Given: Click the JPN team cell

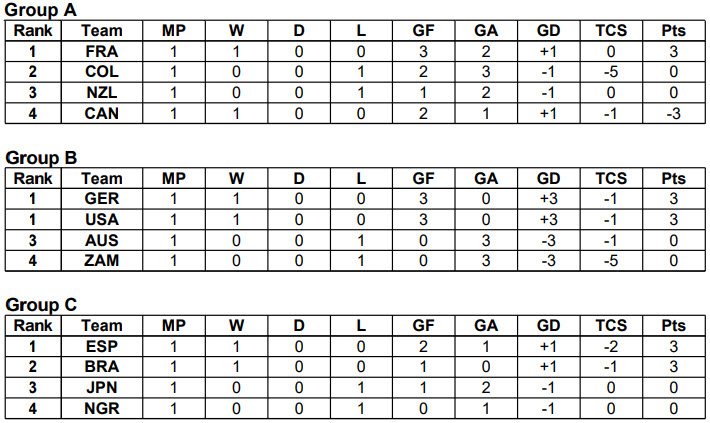Looking at the screenshot, I should [x=102, y=386].
